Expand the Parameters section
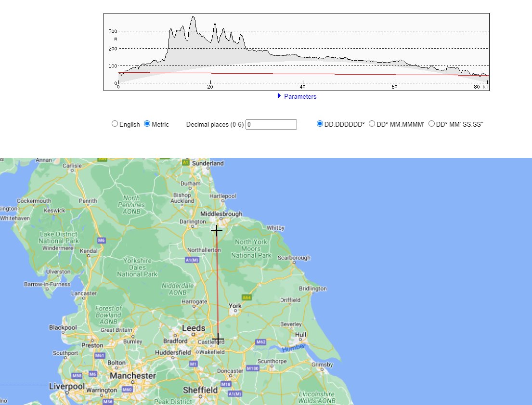Viewport: 532px width, 405px height. (297, 96)
